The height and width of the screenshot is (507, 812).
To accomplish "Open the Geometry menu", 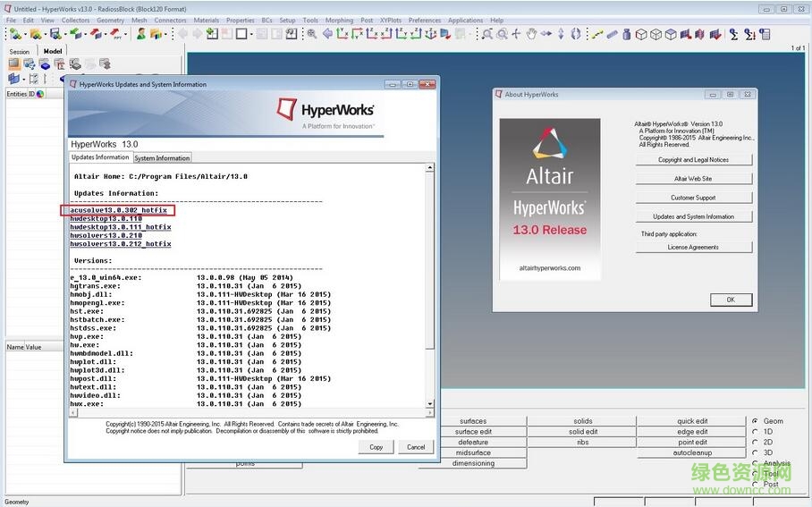I will pos(110,20).
